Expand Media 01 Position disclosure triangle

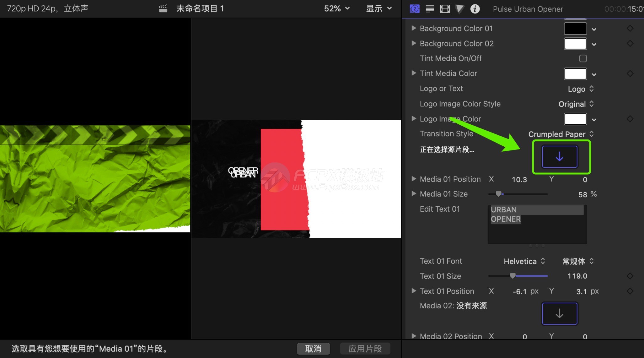point(414,179)
